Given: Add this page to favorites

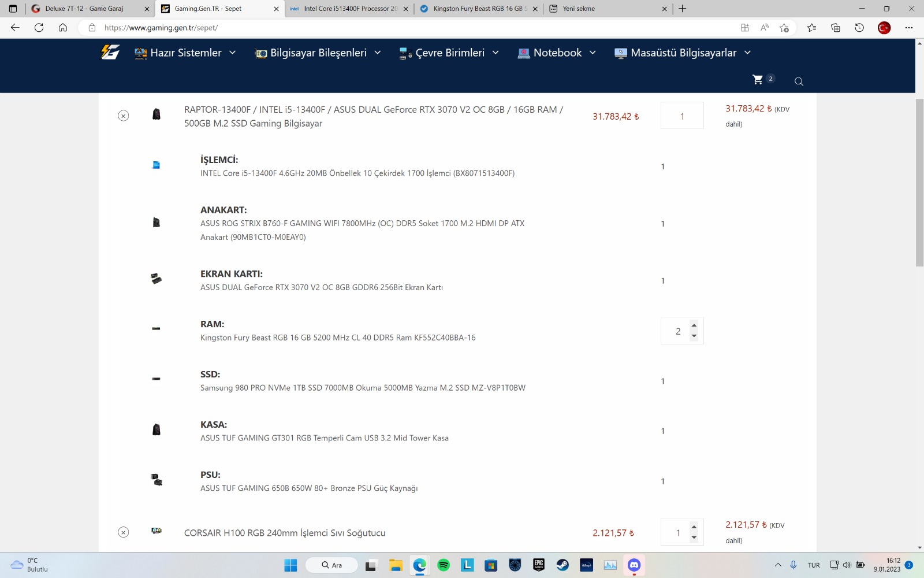Looking at the screenshot, I should tap(784, 27).
